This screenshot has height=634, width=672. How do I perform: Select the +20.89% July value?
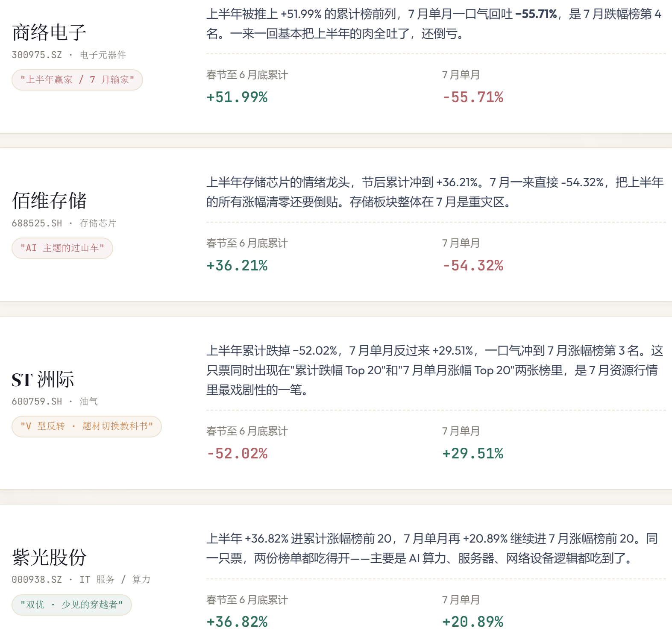[473, 622]
